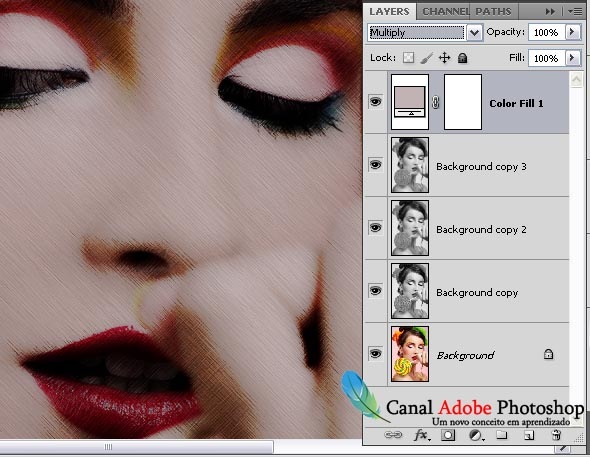The width and height of the screenshot is (590, 457).
Task: Hide the Color Fill 1 layer
Action: coord(376,102)
